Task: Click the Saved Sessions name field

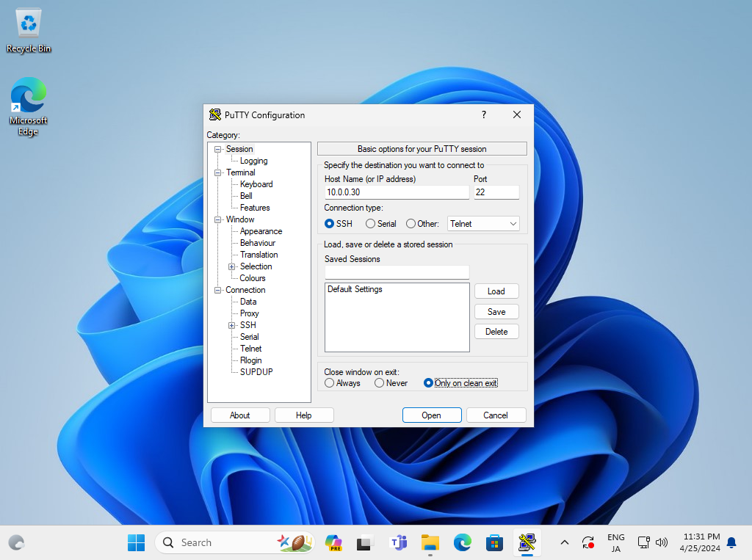Action: pos(397,272)
